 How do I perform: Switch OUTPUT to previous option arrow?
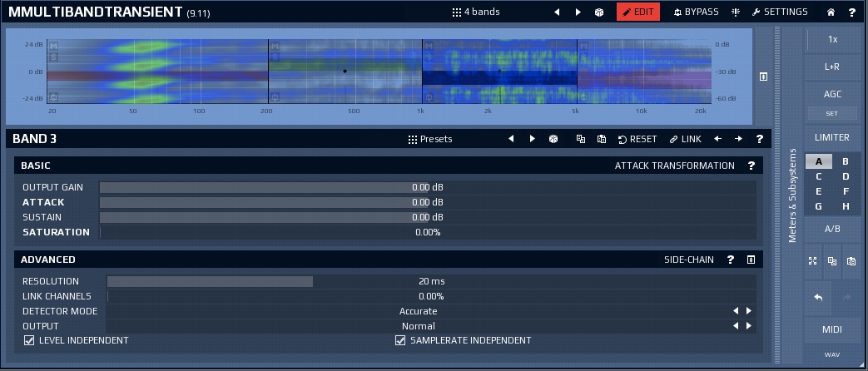pyautogui.click(x=736, y=326)
